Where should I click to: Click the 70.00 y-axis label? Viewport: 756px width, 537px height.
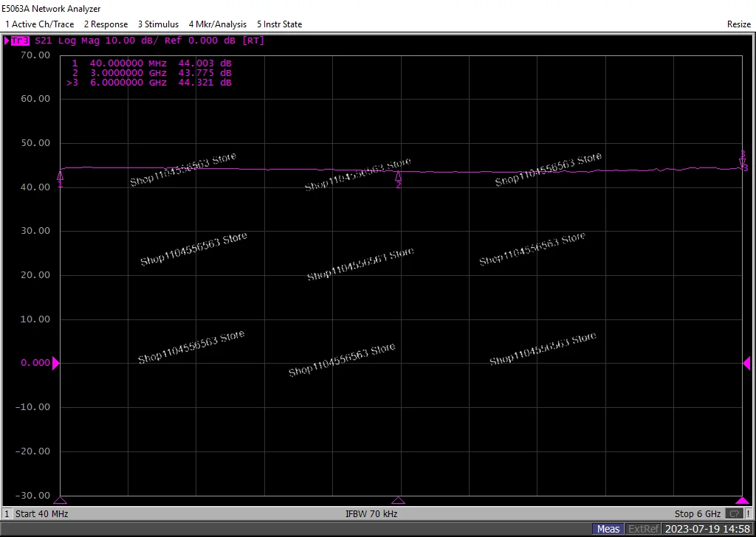[x=35, y=55]
